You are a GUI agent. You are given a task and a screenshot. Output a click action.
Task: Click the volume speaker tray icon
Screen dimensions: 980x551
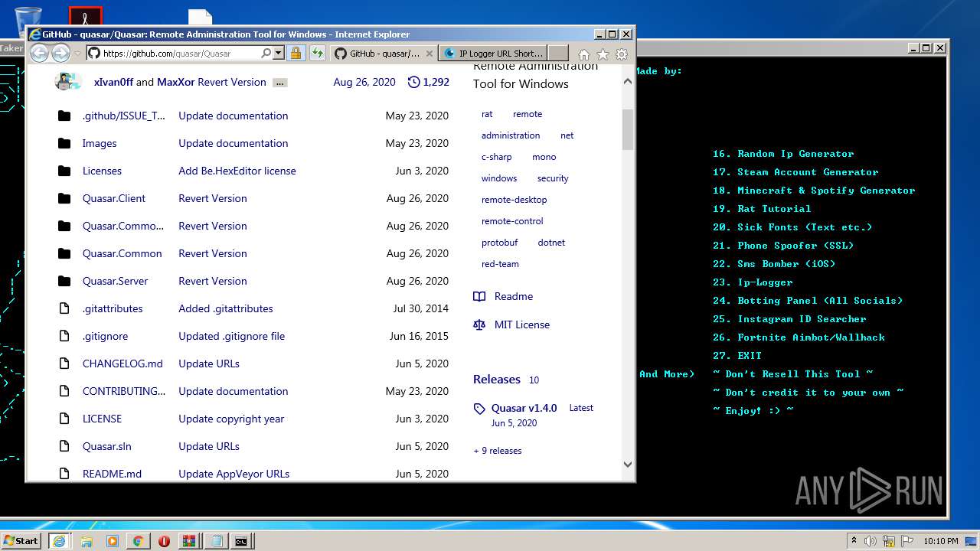point(870,541)
